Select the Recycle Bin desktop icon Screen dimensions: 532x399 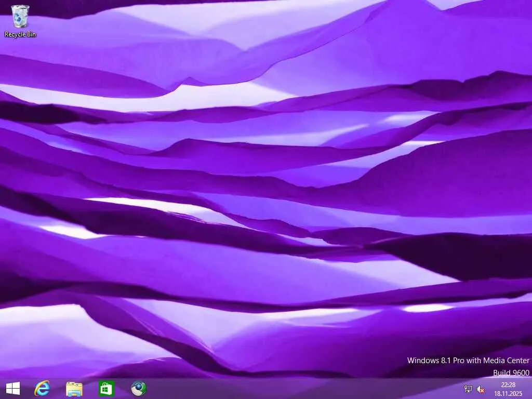click(20, 16)
